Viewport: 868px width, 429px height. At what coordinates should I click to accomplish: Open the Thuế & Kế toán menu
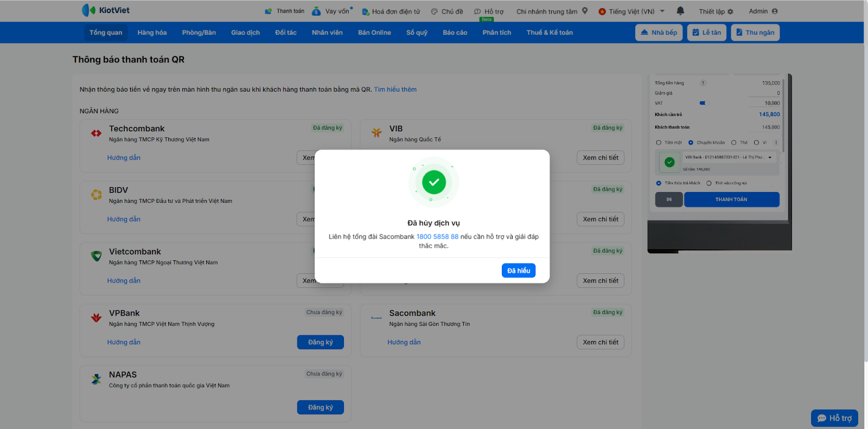(550, 33)
